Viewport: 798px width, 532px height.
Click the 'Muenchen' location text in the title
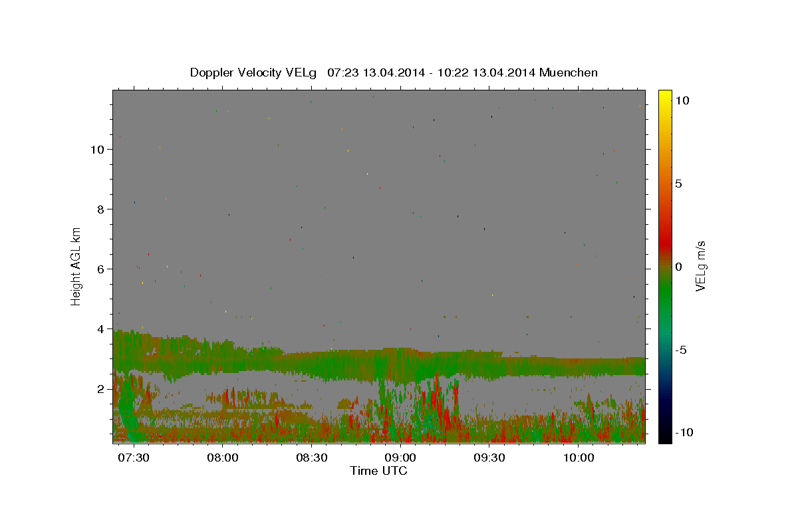(x=569, y=72)
